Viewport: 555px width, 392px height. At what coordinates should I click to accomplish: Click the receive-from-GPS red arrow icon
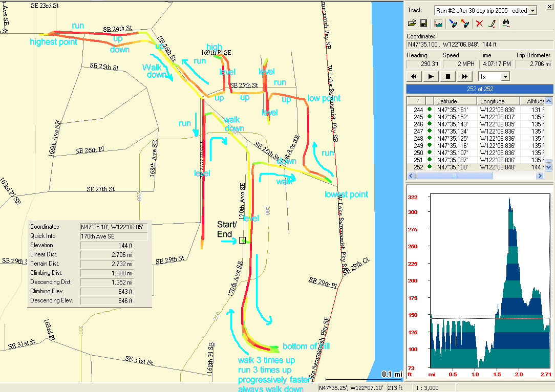click(x=465, y=23)
